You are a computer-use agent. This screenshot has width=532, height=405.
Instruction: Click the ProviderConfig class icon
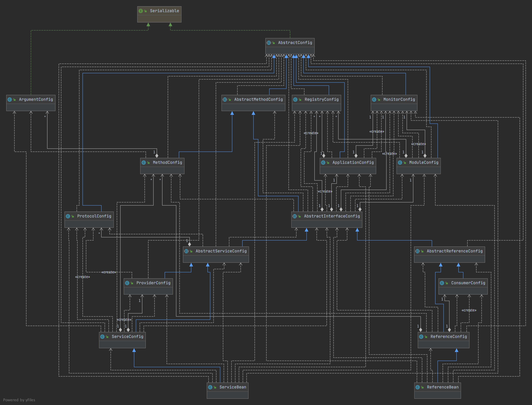[x=127, y=283]
